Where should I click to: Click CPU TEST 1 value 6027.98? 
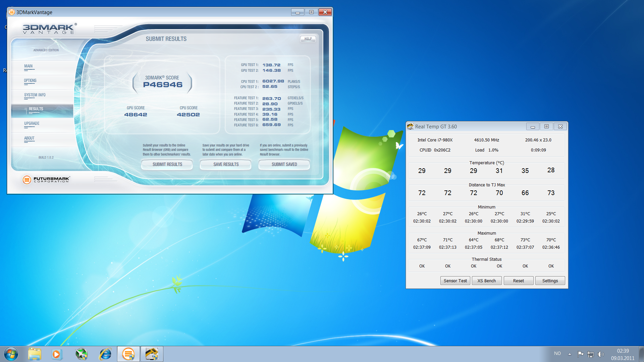[x=273, y=81]
